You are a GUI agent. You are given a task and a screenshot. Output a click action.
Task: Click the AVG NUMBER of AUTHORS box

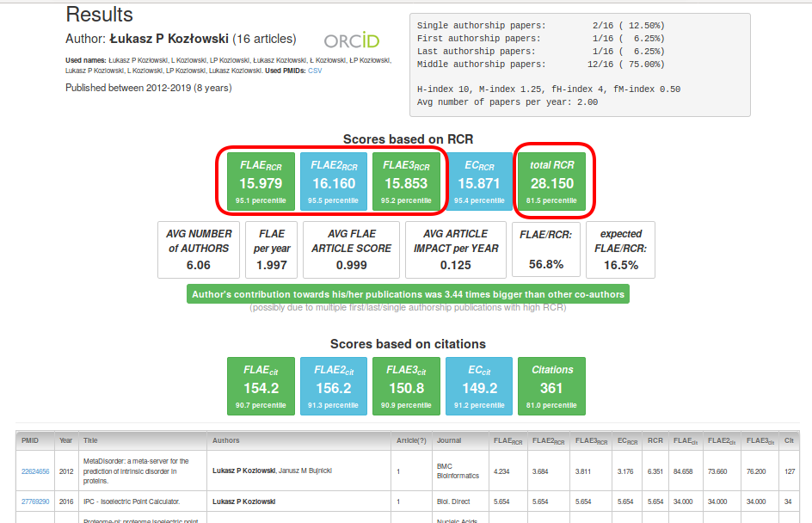[x=198, y=249]
